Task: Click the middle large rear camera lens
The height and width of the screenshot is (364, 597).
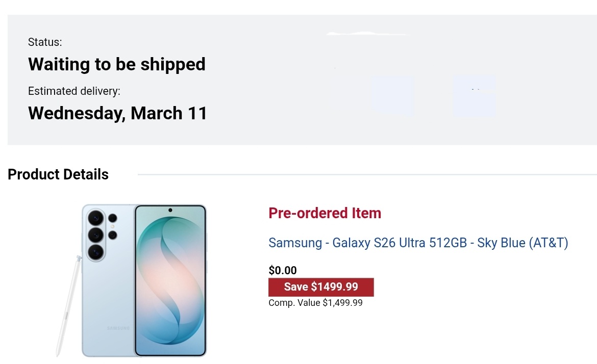Action: click(x=95, y=235)
